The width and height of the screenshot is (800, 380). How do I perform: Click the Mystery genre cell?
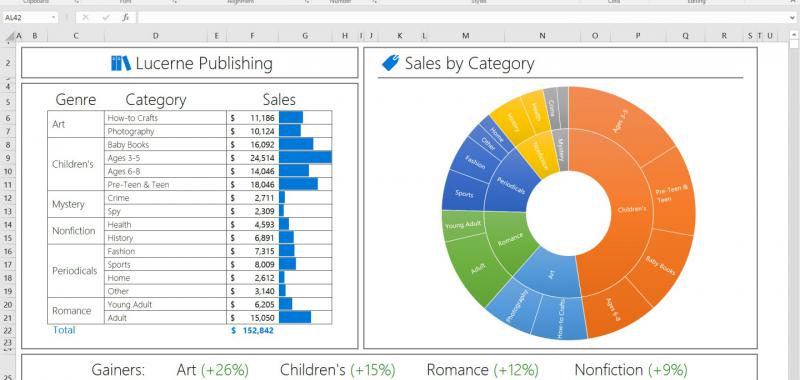76,205
